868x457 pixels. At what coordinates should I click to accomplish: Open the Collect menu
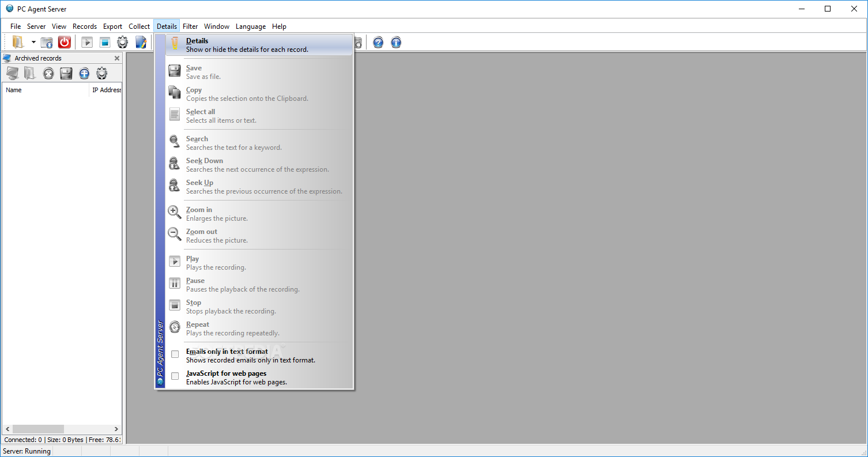click(139, 27)
